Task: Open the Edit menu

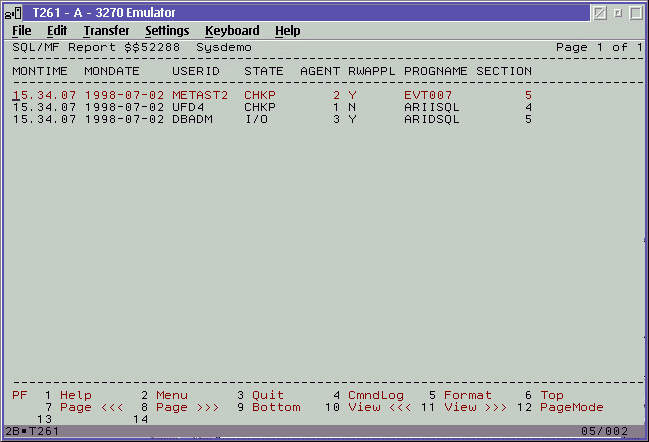Action: pos(57,31)
